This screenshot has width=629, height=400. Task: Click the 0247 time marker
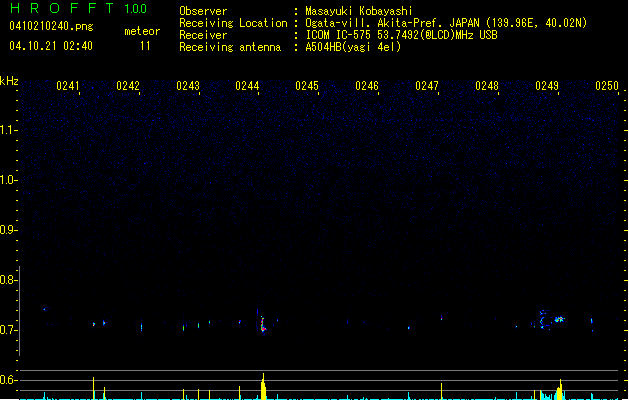click(x=427, y=86)
